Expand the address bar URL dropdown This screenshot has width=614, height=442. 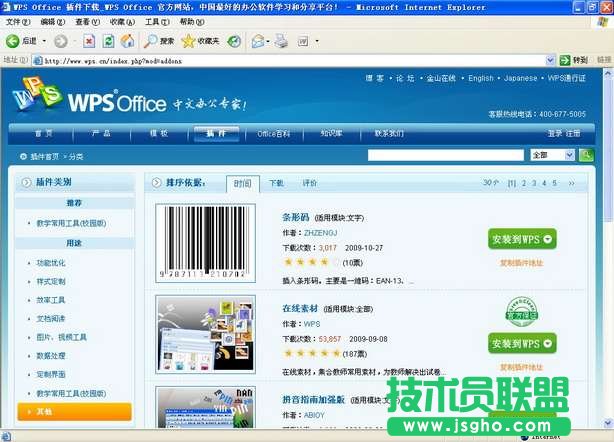click(x=550, y=60)
